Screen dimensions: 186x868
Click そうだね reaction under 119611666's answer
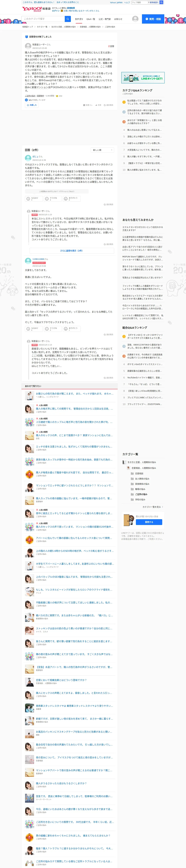(x=53, y=329)
